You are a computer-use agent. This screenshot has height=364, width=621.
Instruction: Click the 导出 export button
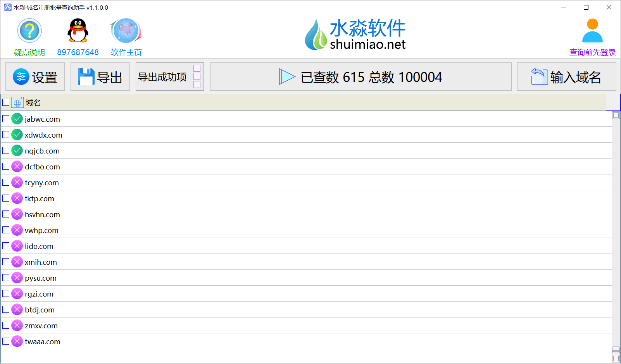(100, 76)
